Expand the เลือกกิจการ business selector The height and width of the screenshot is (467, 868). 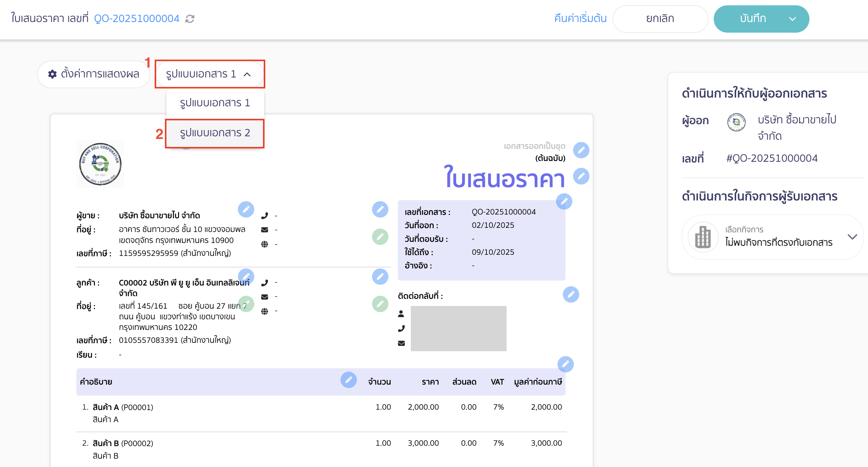852,237
